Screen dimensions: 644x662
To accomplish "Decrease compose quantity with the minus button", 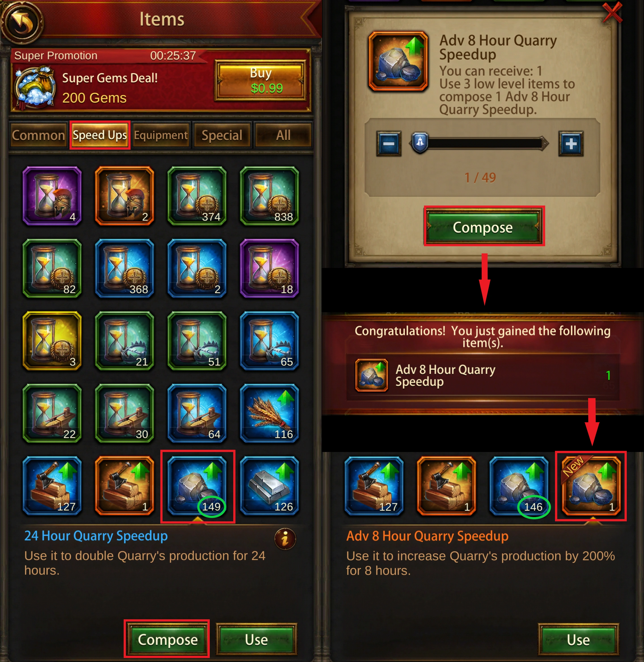I will 389,144.
